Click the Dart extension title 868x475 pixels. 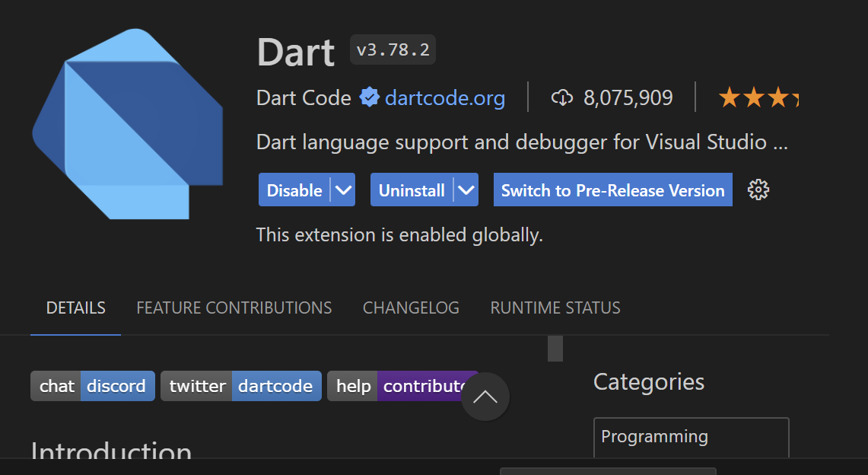click(296, 52)
